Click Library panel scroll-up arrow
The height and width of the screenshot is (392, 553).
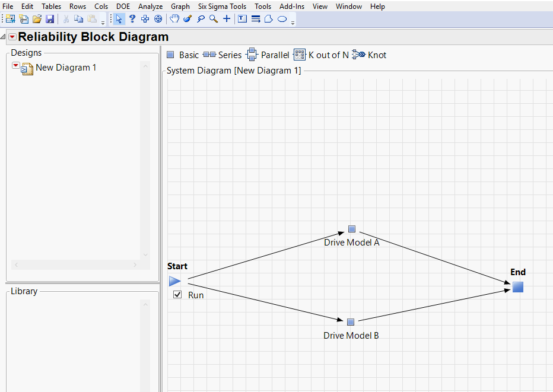pyautogui.click(x=145, y=304)
